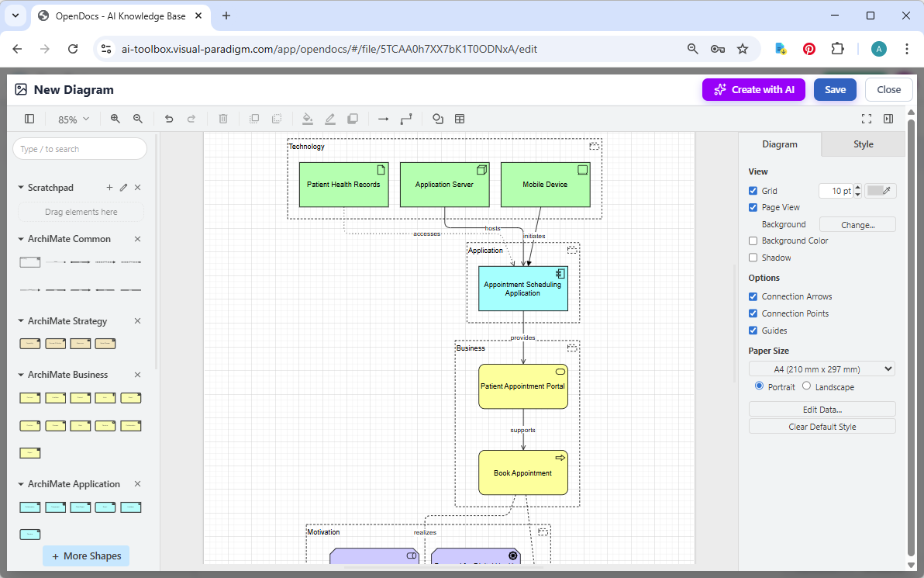Toggle the left format panel icon
Screen dimensions: 924x578
tap(29, 119)
